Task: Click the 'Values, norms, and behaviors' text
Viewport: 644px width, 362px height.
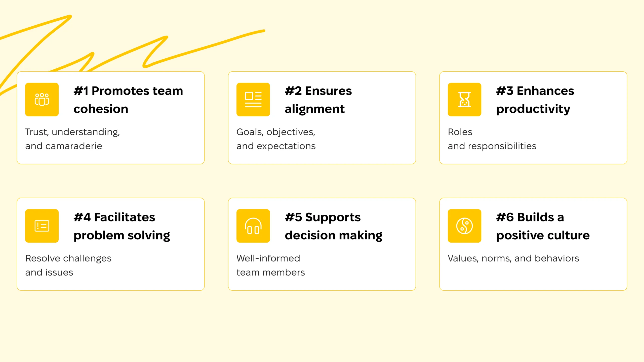Action: pyautogui.click(x=513, y=258)
